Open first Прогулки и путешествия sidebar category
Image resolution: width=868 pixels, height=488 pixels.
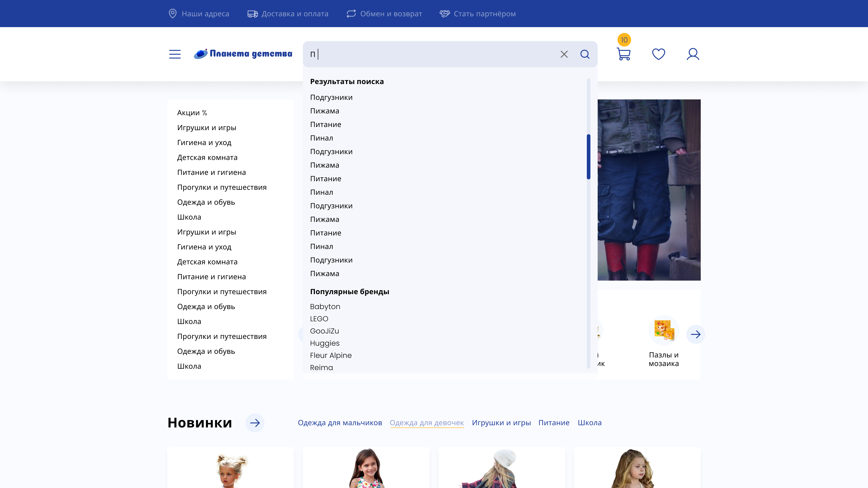coord(222,187)
